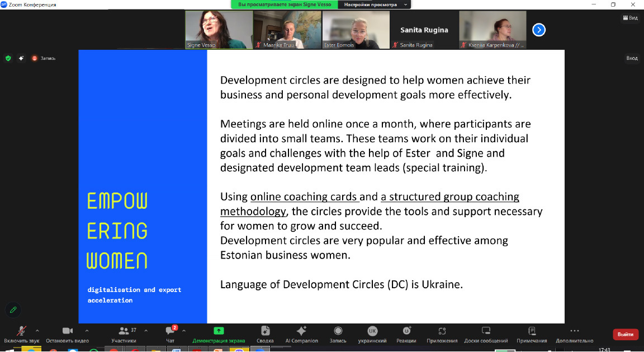Unmute microphone with Включить звук
This screenshot has height=352, width=644.
(21, 335)
